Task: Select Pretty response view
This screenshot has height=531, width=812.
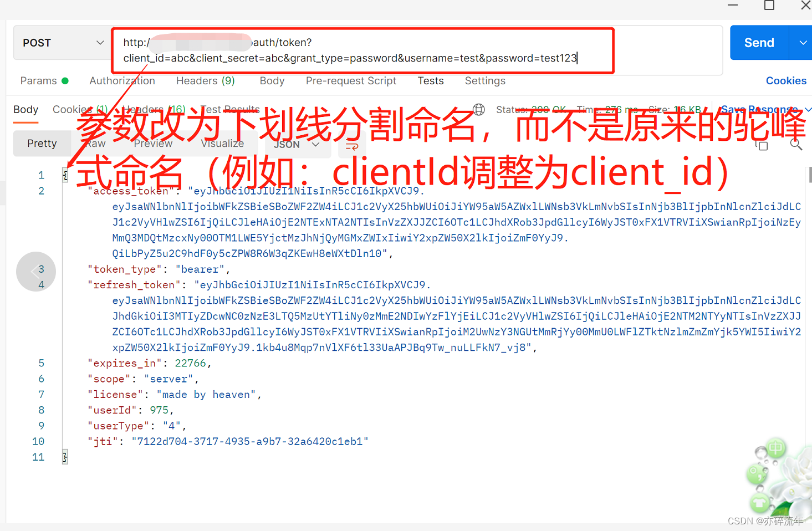Action: (42, 144)
